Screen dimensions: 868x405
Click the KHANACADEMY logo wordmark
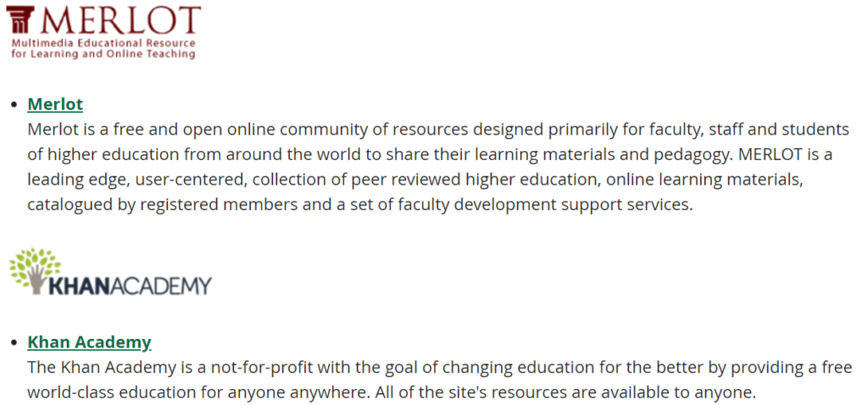click(131, 286)
